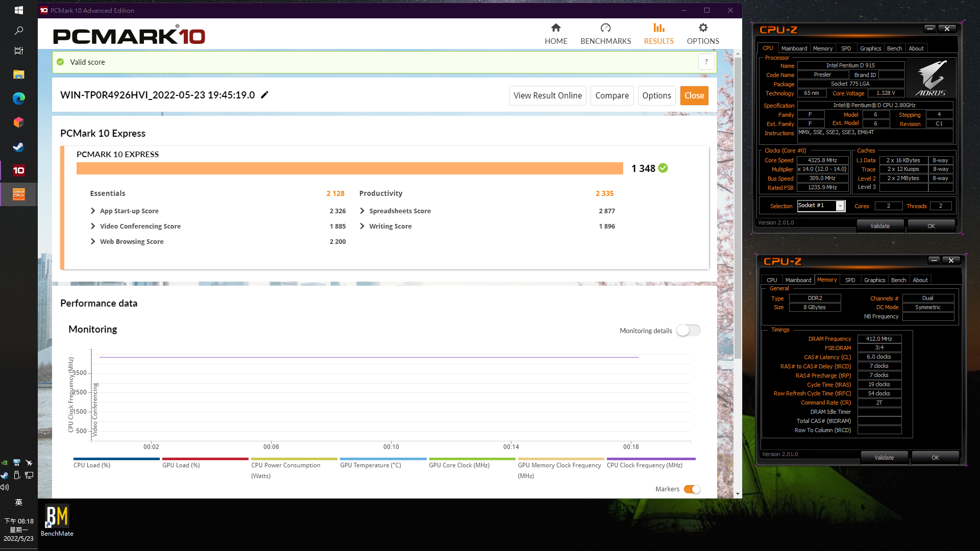Select the CPU-Z taskbar icon
Image resolution: width=980 pixels, height=551 pixels.
18,194
